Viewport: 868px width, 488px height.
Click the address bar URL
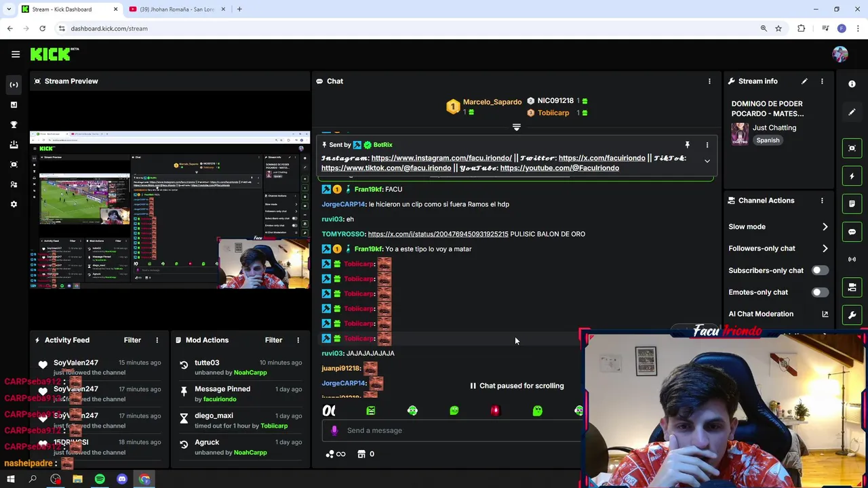(x=109, y=28)
